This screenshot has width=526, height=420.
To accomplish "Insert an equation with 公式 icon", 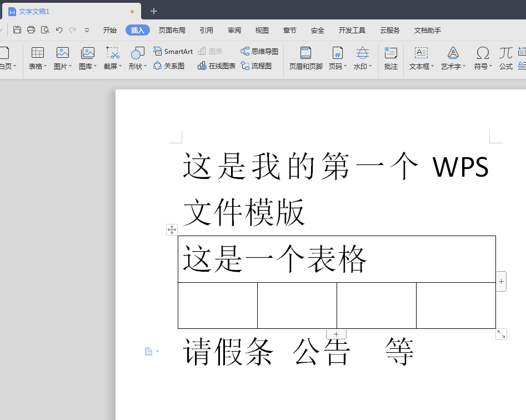I will click(x=505, y=53).
